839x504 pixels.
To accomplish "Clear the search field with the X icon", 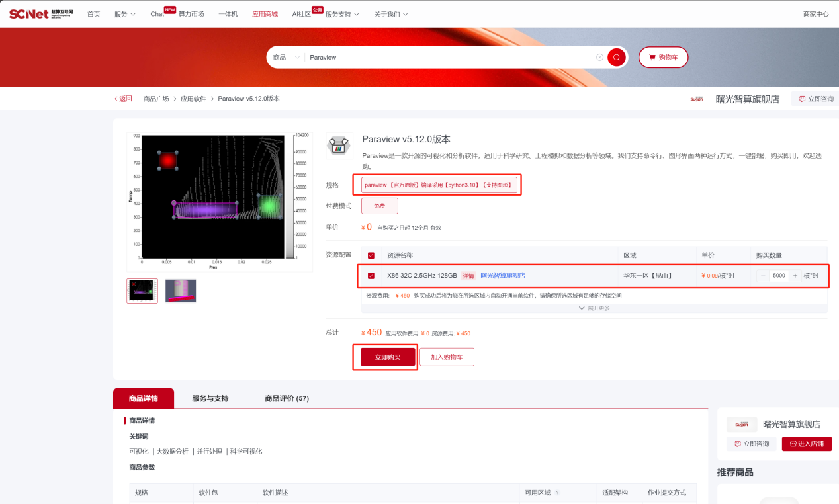I will [599, 58].
